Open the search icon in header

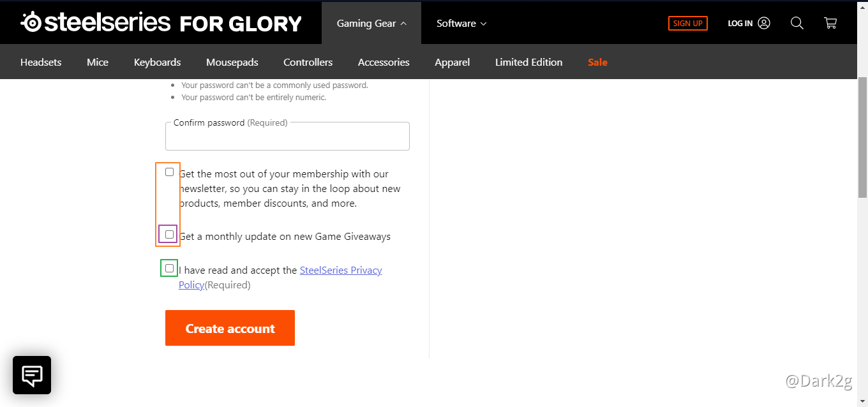[797, 23]
